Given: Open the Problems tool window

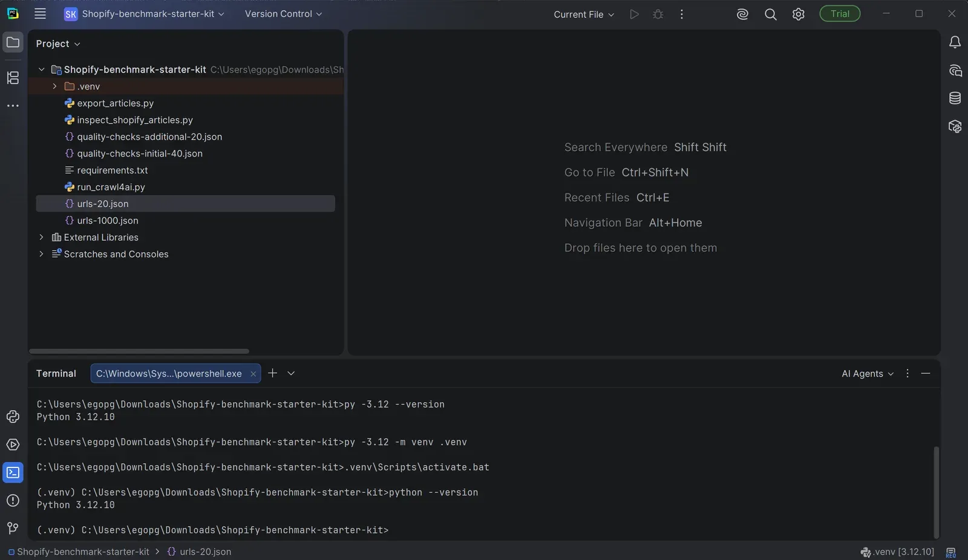Looking at the screenshot, I should pos(13,500).
